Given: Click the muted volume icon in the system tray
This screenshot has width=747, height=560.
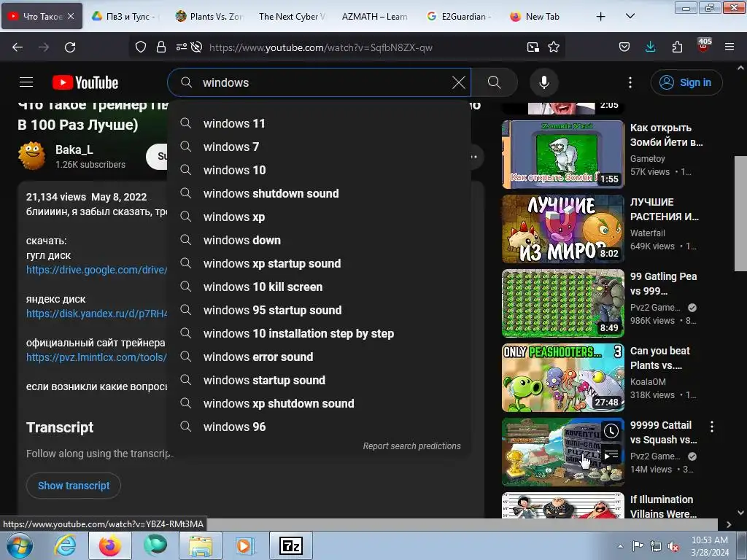Looking at the screenshot, I should tap(673, 547).
